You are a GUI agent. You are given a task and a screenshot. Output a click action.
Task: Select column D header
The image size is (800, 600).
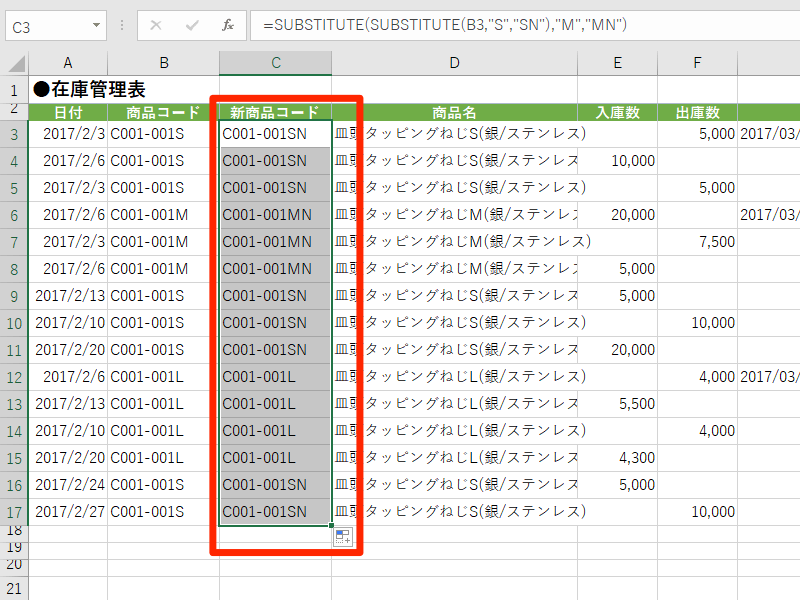point(455,63)
